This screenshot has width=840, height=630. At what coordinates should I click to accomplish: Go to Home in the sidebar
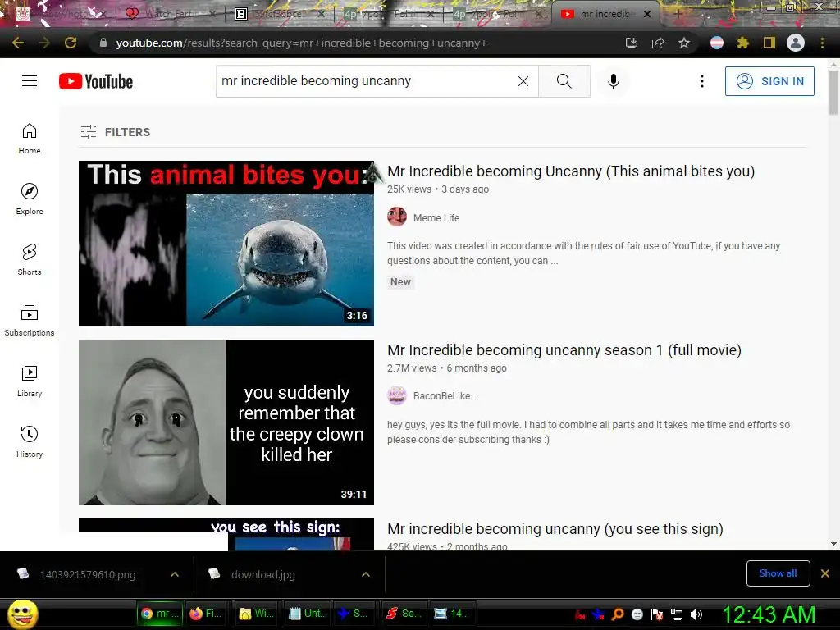coord(30,139)
